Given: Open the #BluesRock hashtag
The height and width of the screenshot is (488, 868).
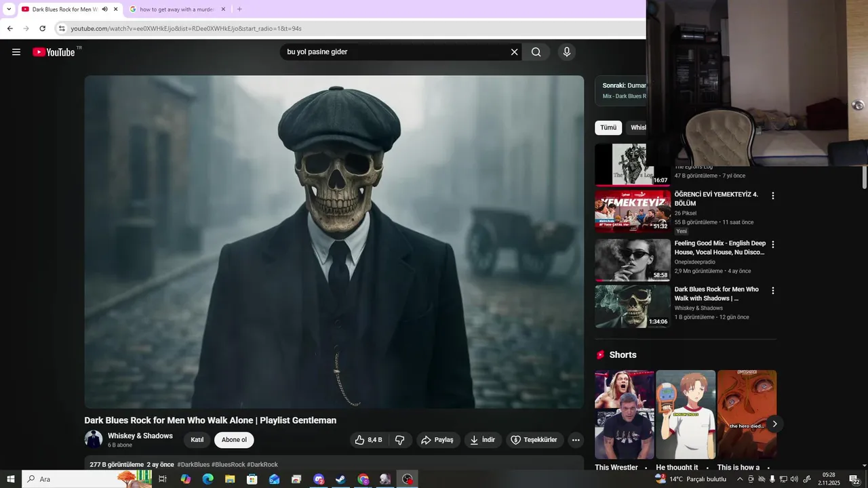Looking at the screenshot, I should [x=229, y=464].
